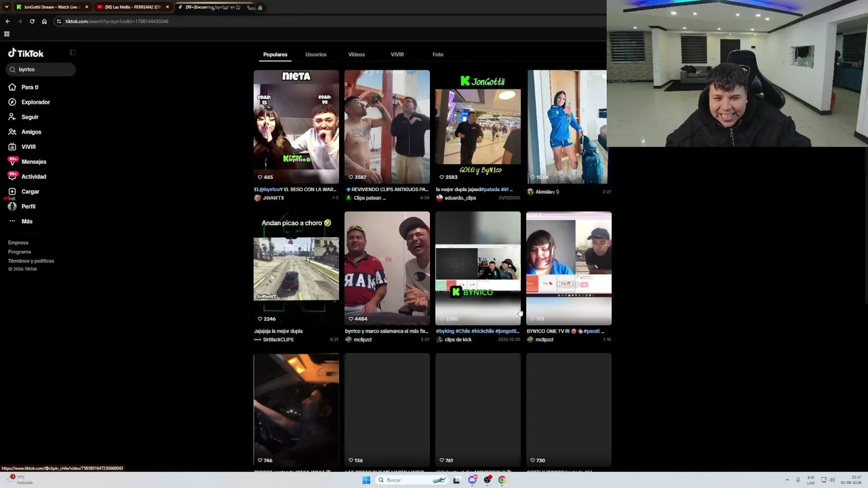Click the browser address bar URL
868x488 pixels.
(117, 21)
